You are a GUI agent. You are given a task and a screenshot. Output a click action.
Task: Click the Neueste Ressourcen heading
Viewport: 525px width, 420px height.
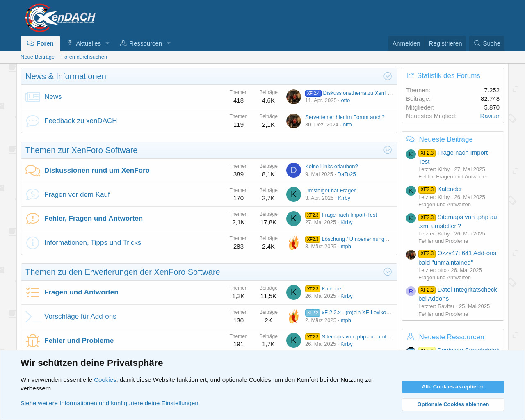click(451, 337)
